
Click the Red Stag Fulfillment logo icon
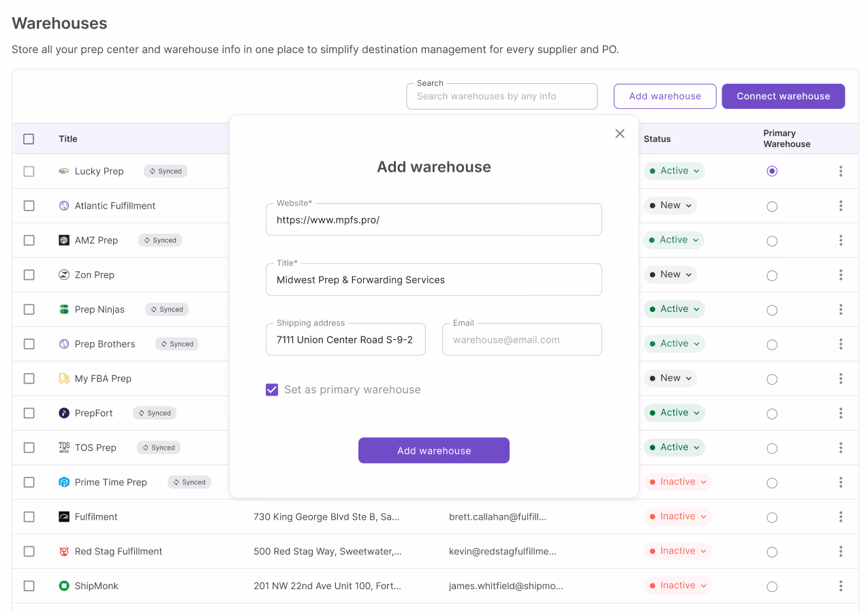(x=64, y=552)
